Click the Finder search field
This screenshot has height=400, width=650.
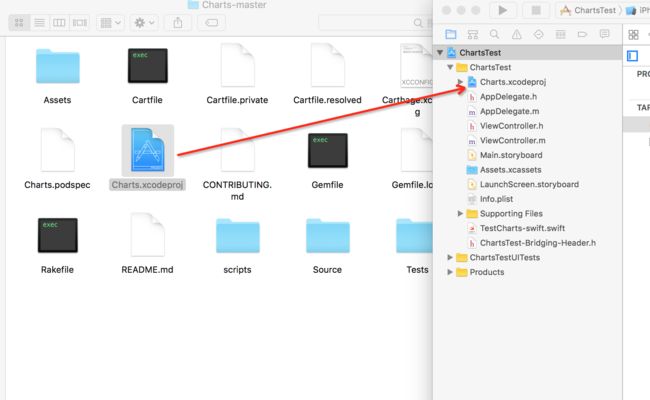[375, 22]
